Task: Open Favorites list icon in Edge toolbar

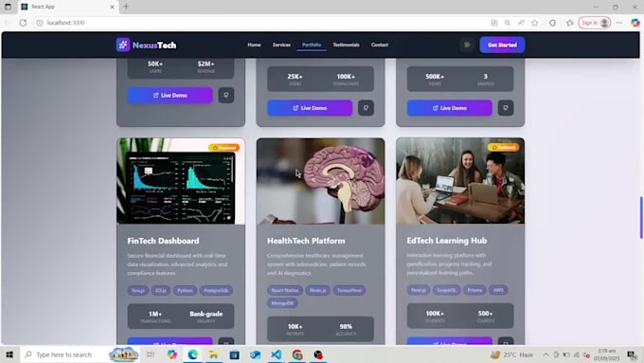Action: [x=570, y=23]
